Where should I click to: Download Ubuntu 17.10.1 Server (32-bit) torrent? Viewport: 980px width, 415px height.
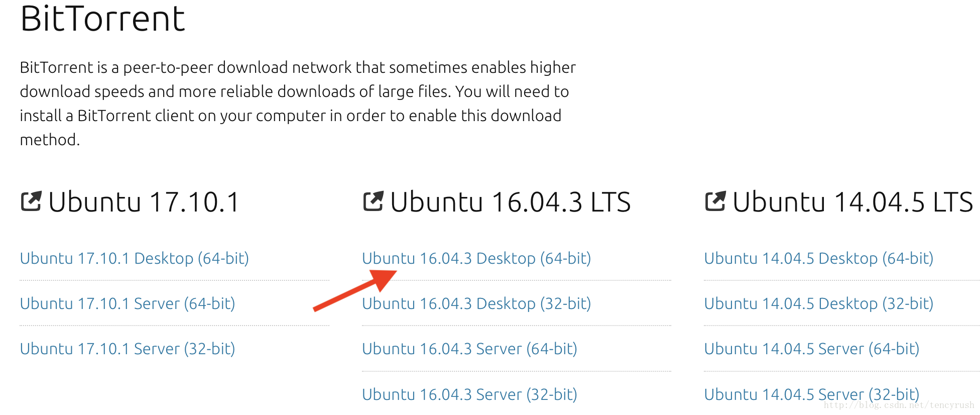[x=128, y=349]
